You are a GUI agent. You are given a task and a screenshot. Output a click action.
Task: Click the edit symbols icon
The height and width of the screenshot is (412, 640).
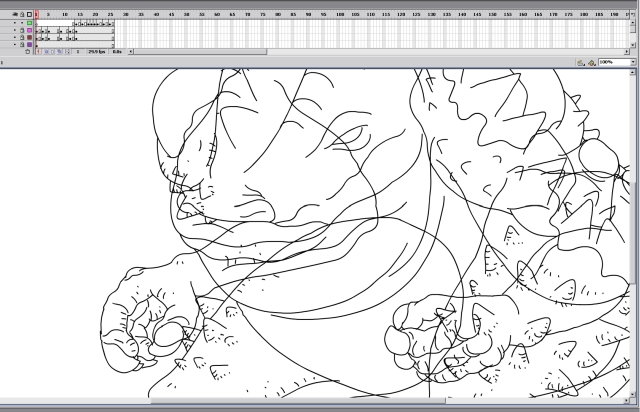point(591,62)
